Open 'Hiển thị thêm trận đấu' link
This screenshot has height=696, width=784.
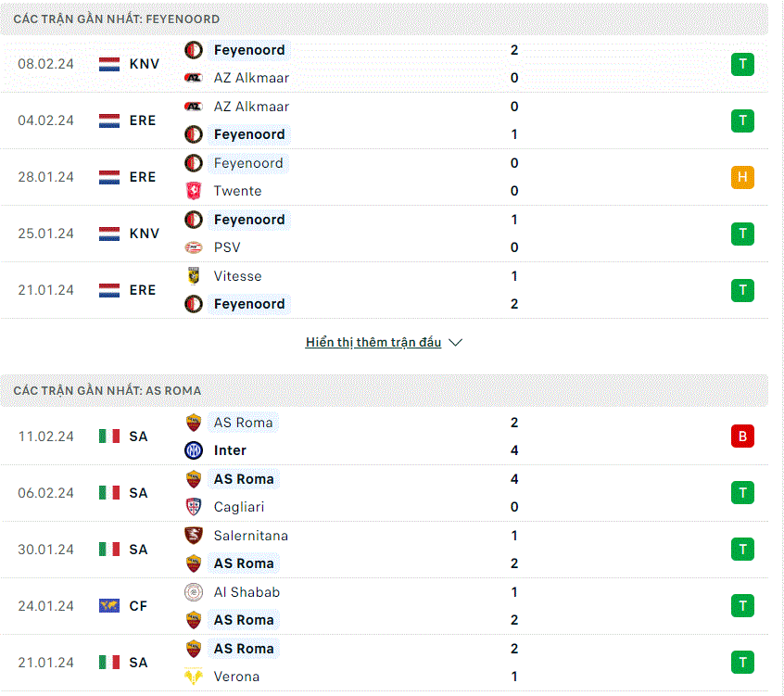click(x=373, y=343)
